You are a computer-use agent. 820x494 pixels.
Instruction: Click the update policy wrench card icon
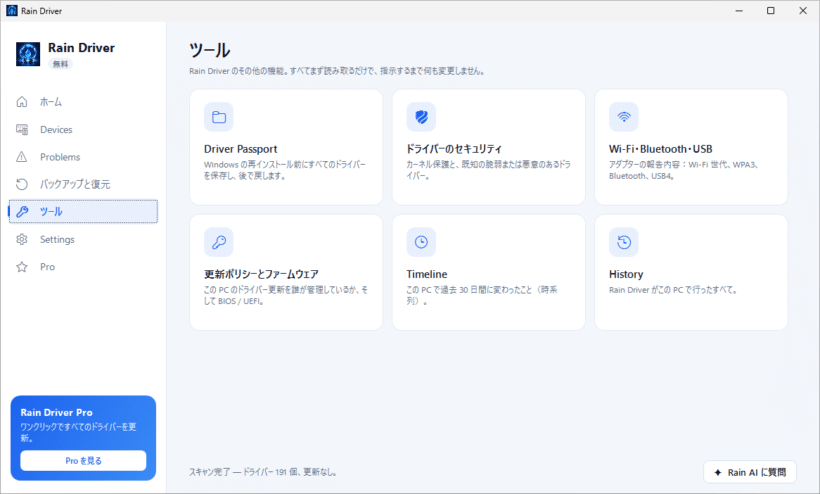pos(219,242)
